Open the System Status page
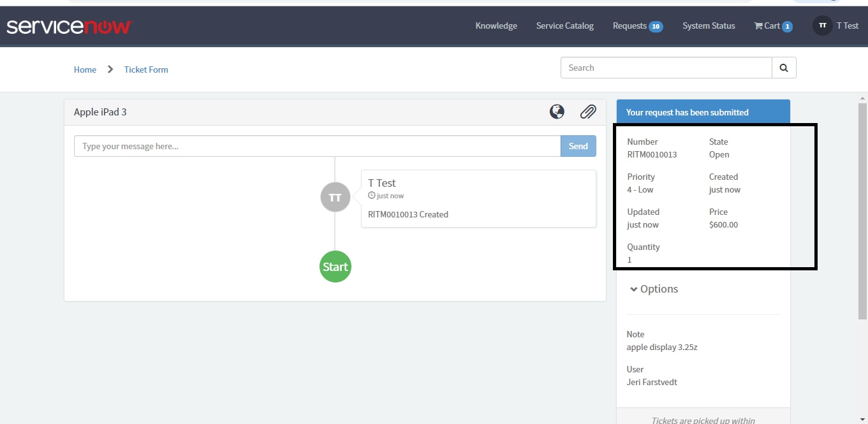This screenshot has height=424, width=868. [709, 26]
